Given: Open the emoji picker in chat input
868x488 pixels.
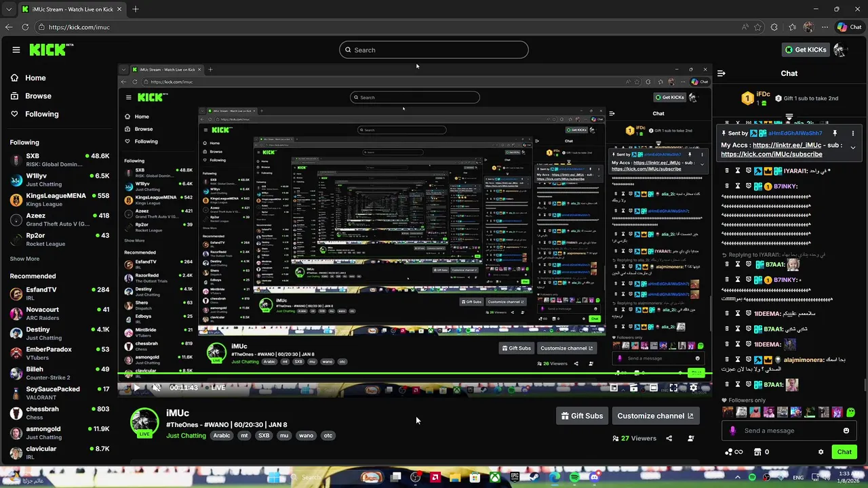Looking at the screenshot, I should coord(846,430).
